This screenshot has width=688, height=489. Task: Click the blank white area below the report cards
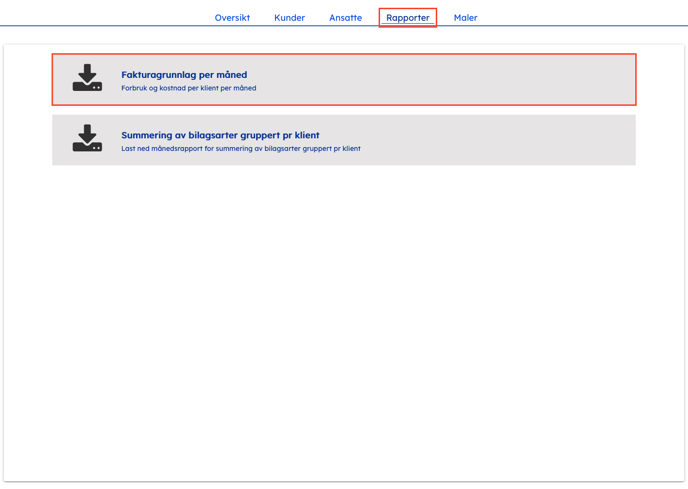click(344, 320)
